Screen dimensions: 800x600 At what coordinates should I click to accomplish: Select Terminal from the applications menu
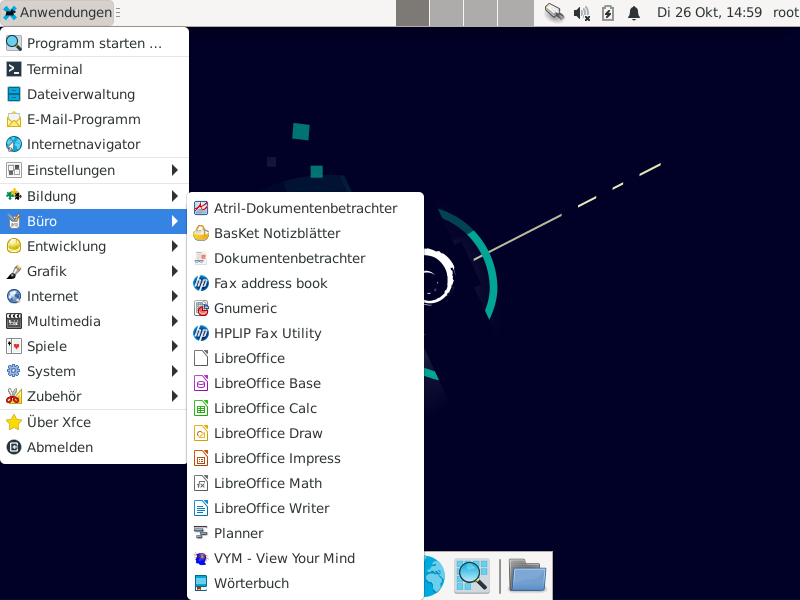point(55,69)
